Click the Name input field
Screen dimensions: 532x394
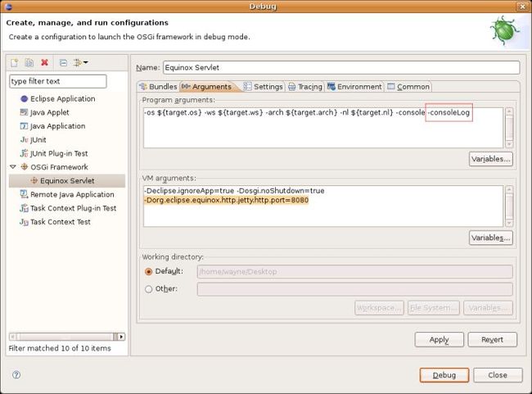point(341,67)
